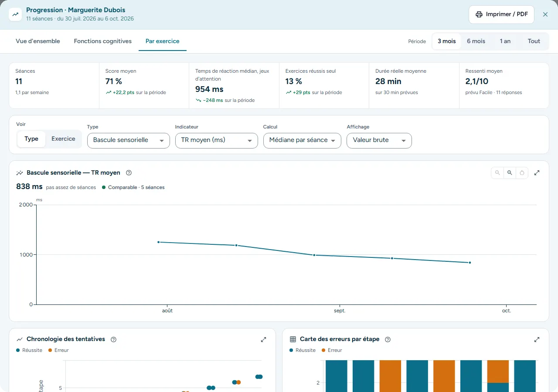The height and width of the screenshot is (392, 558).
Task: Select the Par exercice tab
Action: tap(163, 41)
